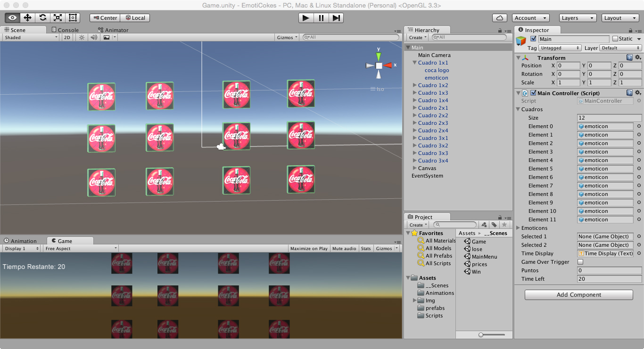
Task: Select the Rotate tool
Action: pyautogui.click(x=42, y=18)
